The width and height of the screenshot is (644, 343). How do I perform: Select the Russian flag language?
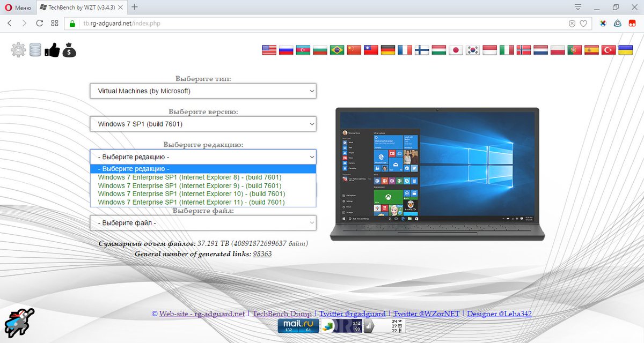tap(286, 50)
